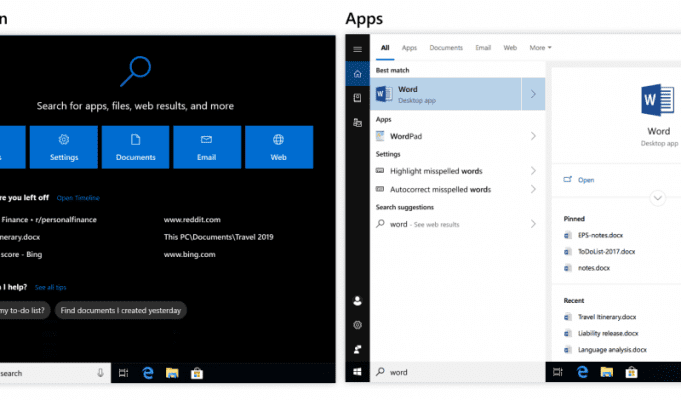Image resolution: width=681 pixels, height=400 pixels.
Task: Open pinned file ToDoList-2017.docx
Action: pos(606,251)
